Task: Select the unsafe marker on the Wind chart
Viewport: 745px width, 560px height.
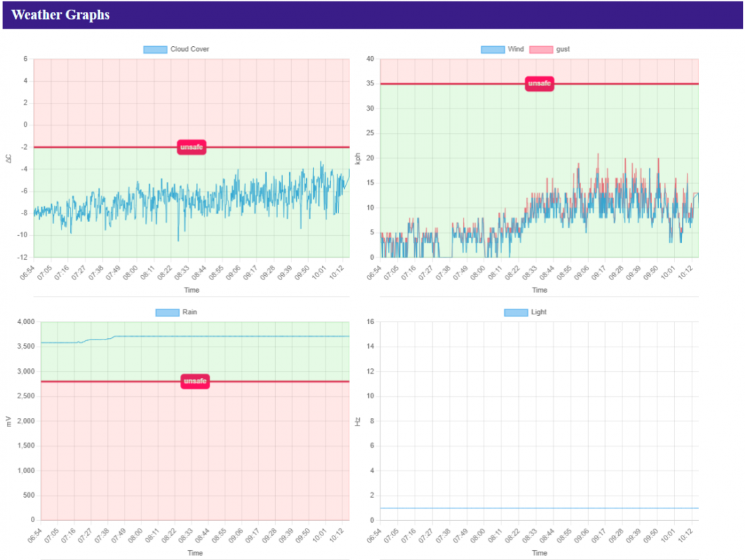Action: 539,84
